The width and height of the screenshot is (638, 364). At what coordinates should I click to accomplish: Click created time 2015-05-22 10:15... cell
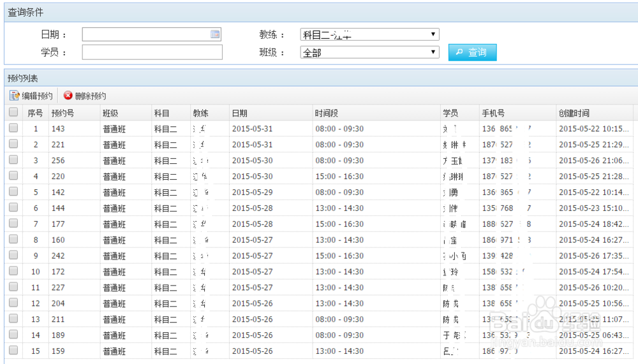coord(593,129)
